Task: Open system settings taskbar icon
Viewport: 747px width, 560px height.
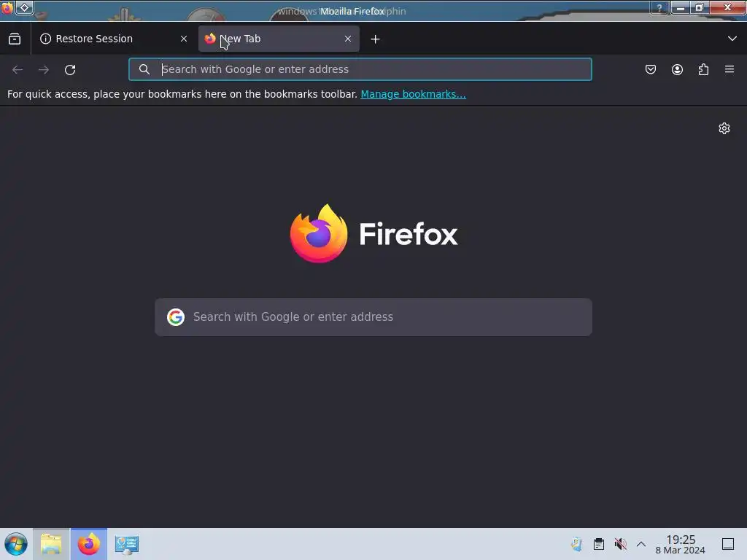Action: pos(127,544)
